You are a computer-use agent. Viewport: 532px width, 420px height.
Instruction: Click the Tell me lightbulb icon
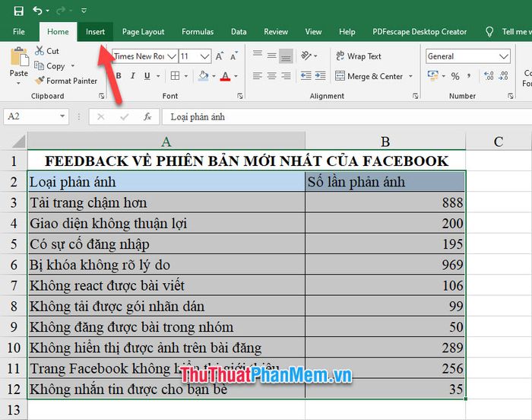[x=489, y=32]
